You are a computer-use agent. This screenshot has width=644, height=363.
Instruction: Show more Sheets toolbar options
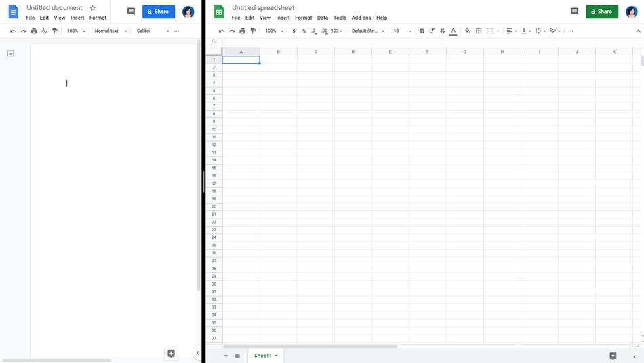(x=571, y=31)
